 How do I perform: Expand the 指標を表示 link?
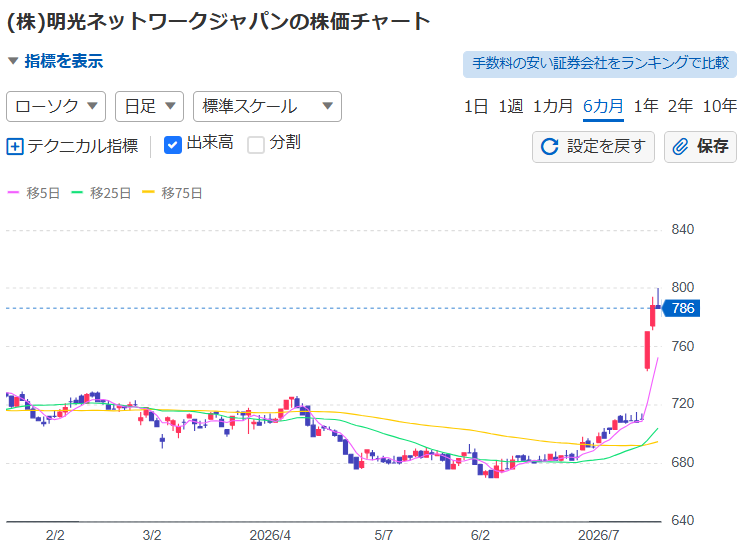(x=64, y=61)
